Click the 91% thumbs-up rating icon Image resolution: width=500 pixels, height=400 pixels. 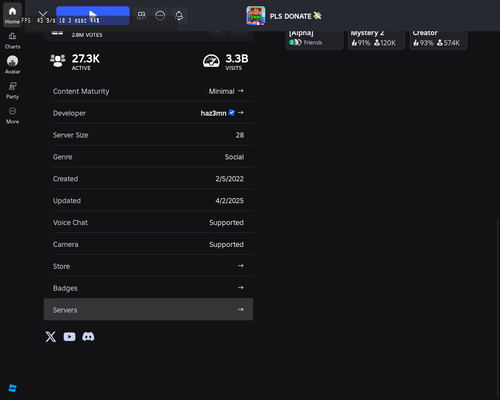coord(354,43)
